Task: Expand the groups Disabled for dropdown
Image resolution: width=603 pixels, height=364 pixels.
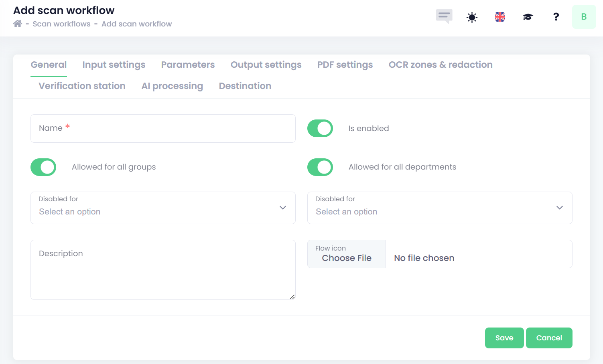Action: click(163, 208)
